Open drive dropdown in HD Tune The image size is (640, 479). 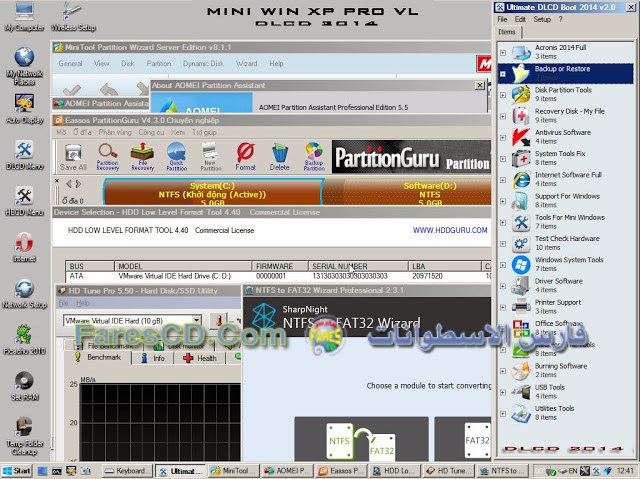[x=197, y=321]
